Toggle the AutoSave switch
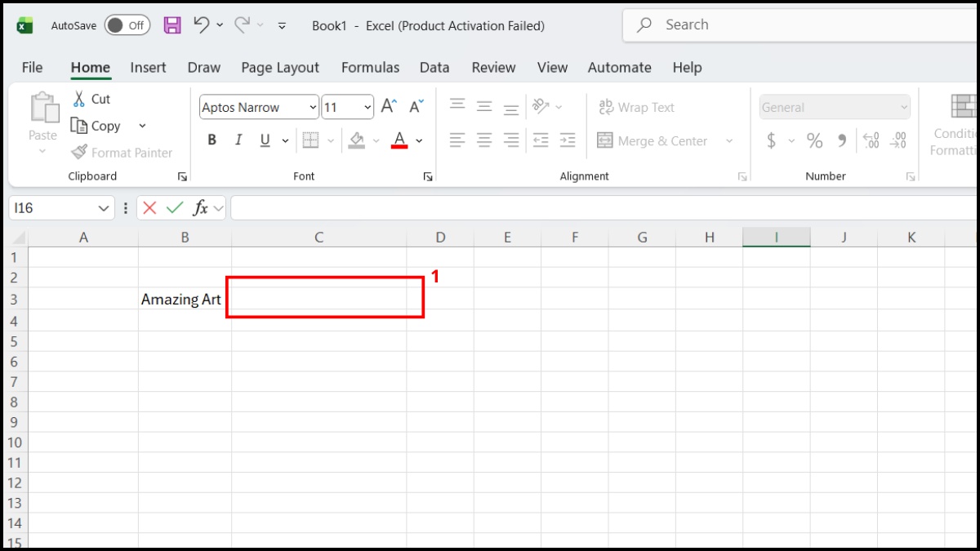The height and width of the screenshot is (551, 980). 127,25
